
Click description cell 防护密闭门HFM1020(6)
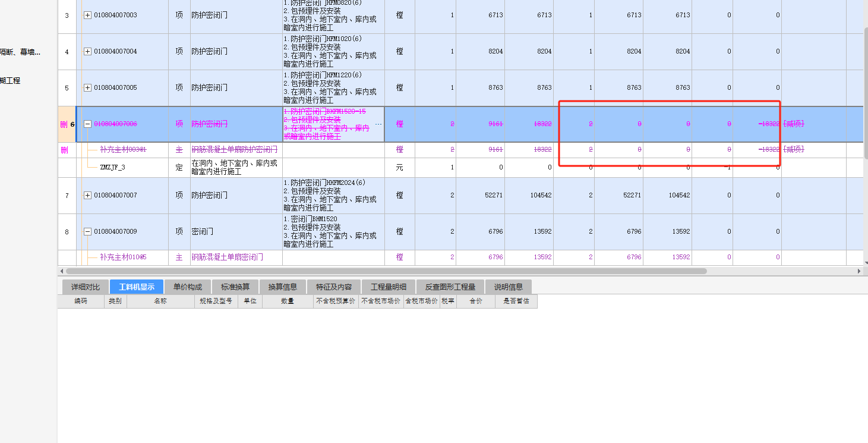333,52
